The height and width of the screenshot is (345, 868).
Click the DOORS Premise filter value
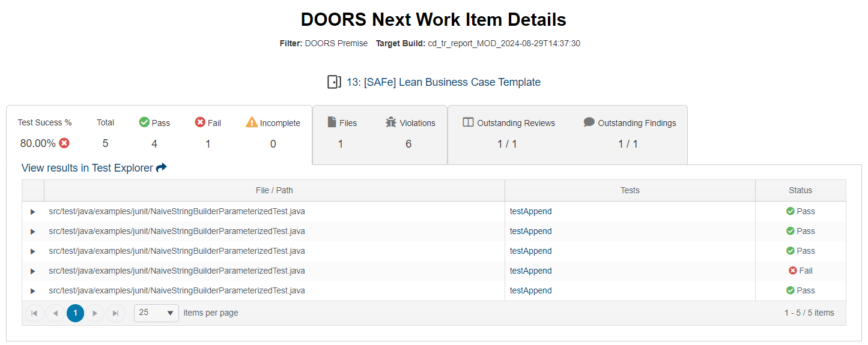(x=336, y=43)
